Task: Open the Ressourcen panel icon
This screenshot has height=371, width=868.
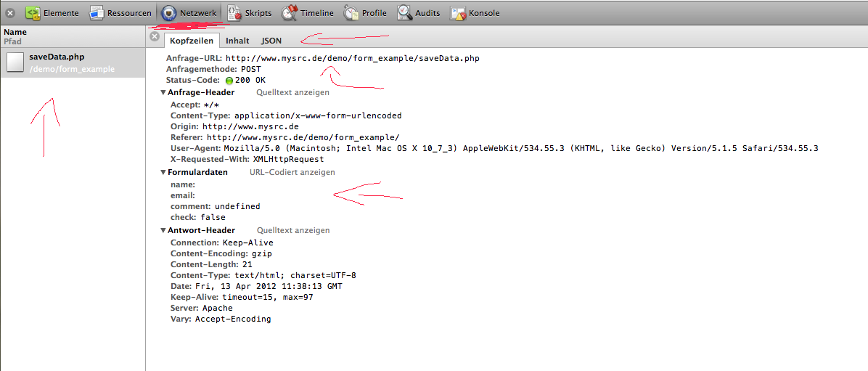Action: (97, 13)
